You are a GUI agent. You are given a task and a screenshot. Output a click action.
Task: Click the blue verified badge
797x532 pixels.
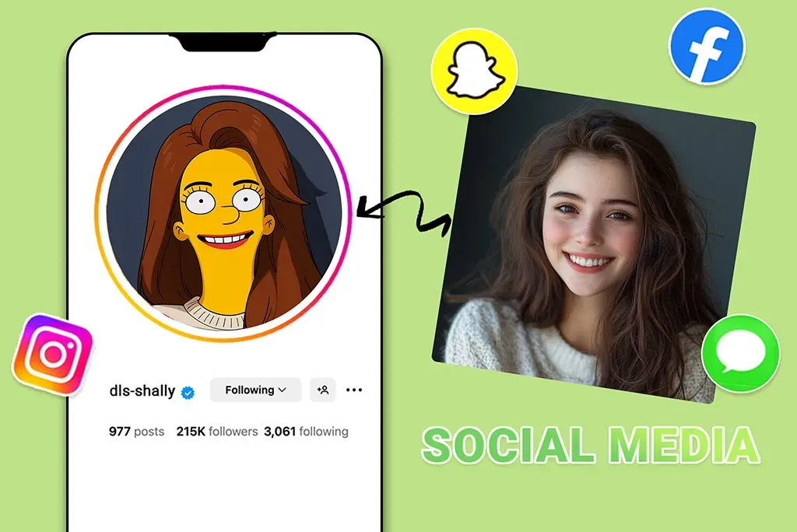pos(188,392)
